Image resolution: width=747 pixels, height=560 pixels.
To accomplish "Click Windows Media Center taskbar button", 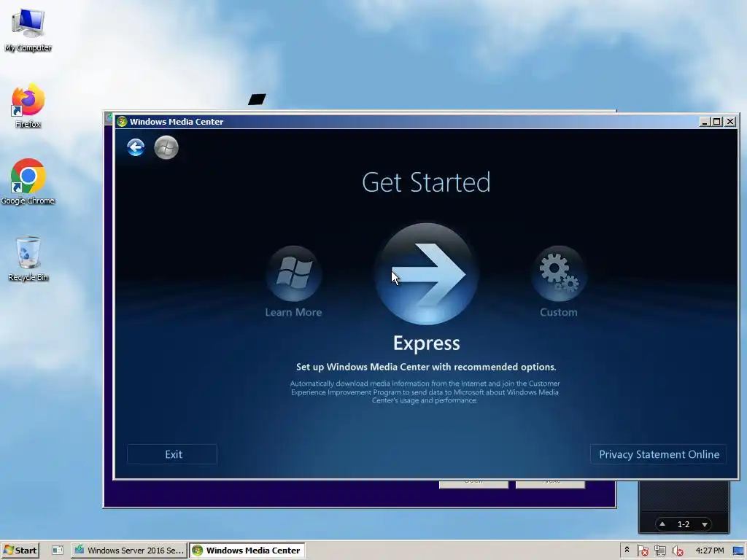I will 247,551.
